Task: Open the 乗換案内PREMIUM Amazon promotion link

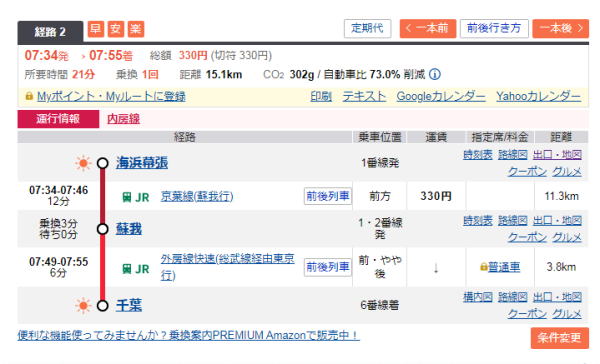Action: [188, 335]
